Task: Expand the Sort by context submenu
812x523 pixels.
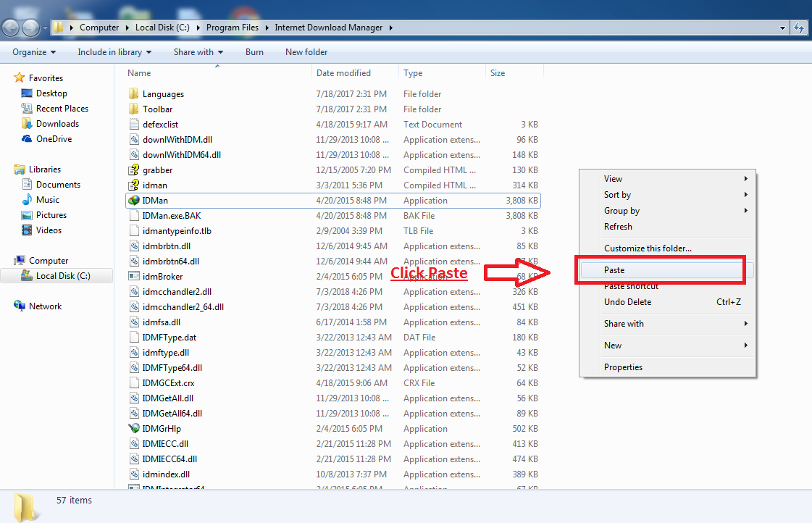Action: (x=667, y=195)
